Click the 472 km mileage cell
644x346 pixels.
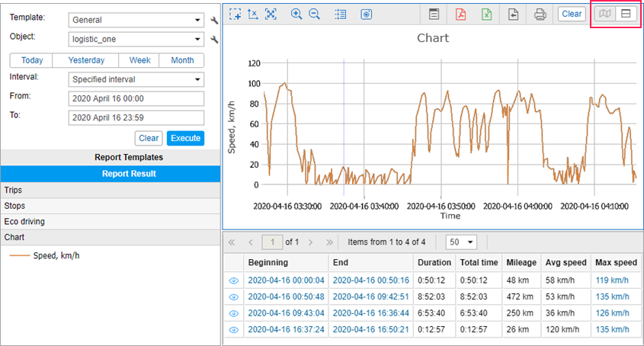click(520, 296)
